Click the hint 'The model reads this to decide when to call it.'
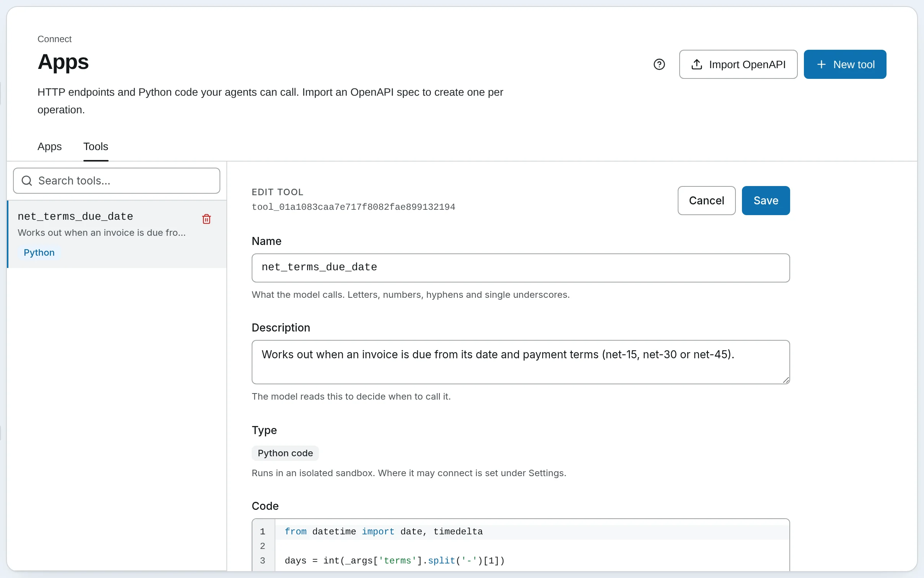Screen dimensions: 924x578 click(351, 397)
